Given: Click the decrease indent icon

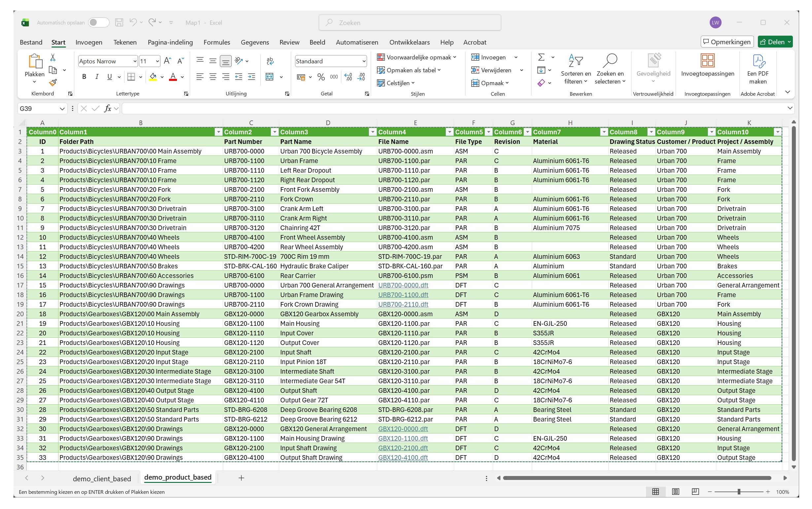Looking at the screenshot, I should click(x=239, y=77).
